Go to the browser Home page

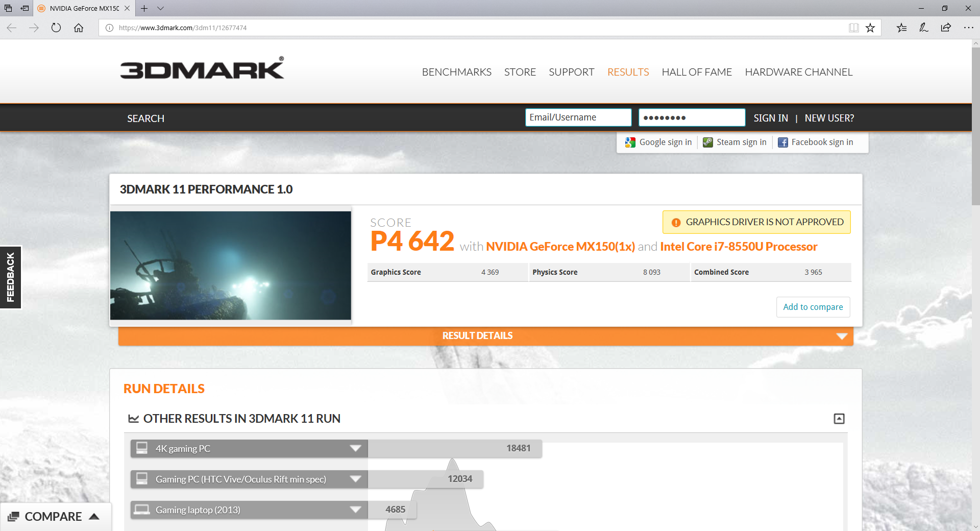[x=79, y=28]
